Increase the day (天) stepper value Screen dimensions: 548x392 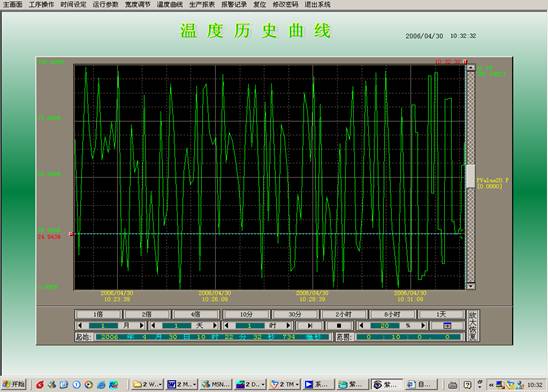pyautogui.click(x=215, y=326)
